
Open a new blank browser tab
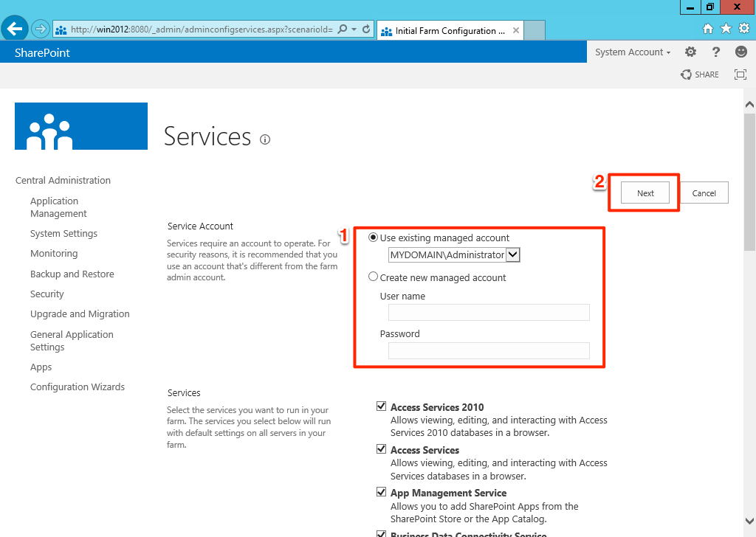tap(535, 30)
